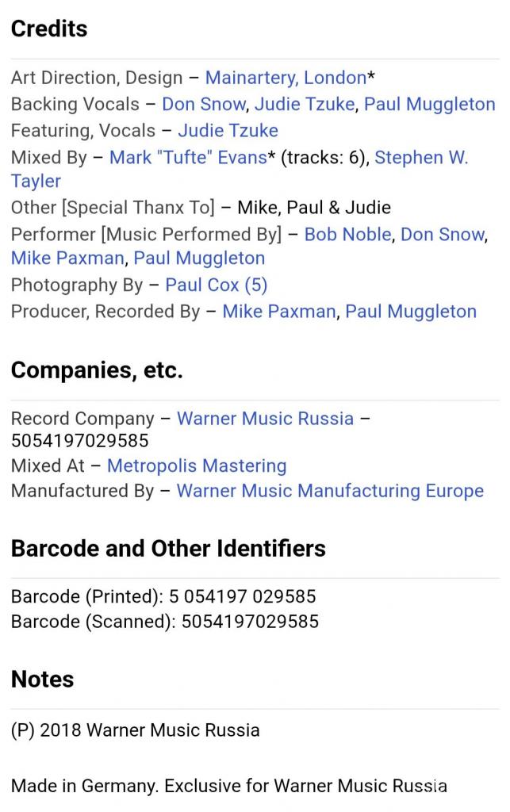Open the Mainartery, London art direction link
This screenshot has height=812, width=510.
(286, 78)
